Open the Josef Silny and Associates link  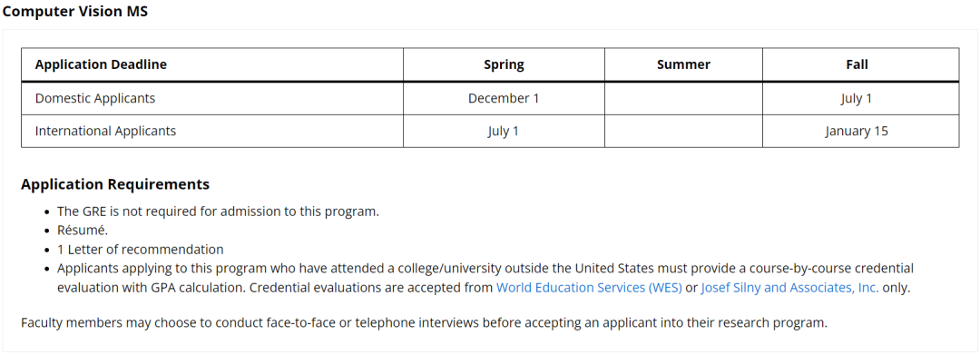(790, 288)
